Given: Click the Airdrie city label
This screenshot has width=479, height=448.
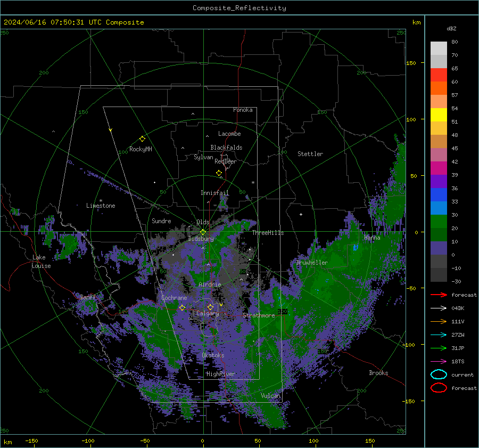Looking at the screenshot, I should (x=210, y=284).
